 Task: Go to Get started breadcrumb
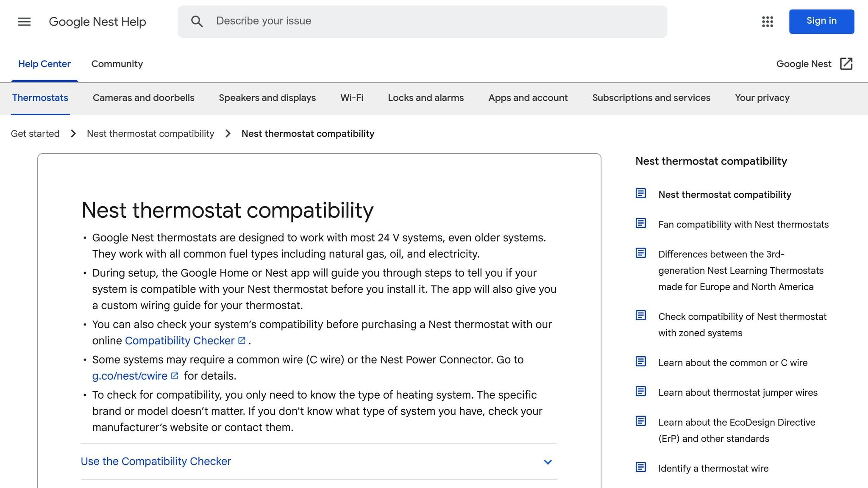click(x=35, y=134)
